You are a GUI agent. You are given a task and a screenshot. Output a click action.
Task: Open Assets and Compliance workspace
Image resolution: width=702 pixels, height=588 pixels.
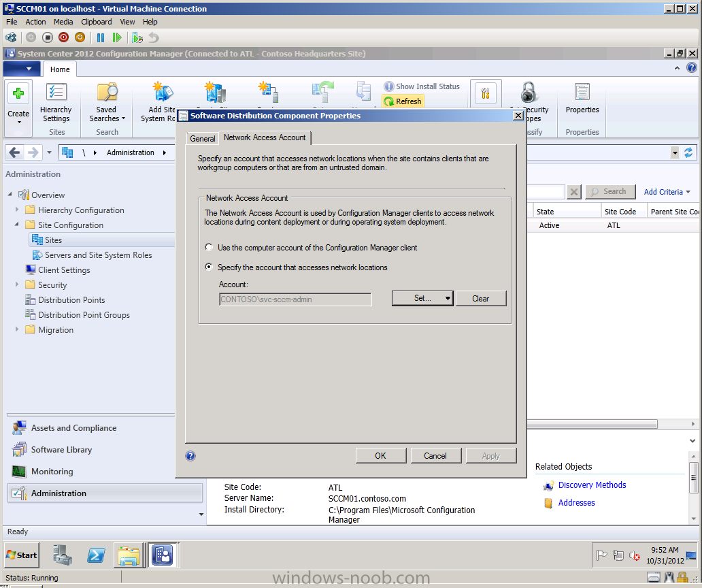[x=74, y=427]
